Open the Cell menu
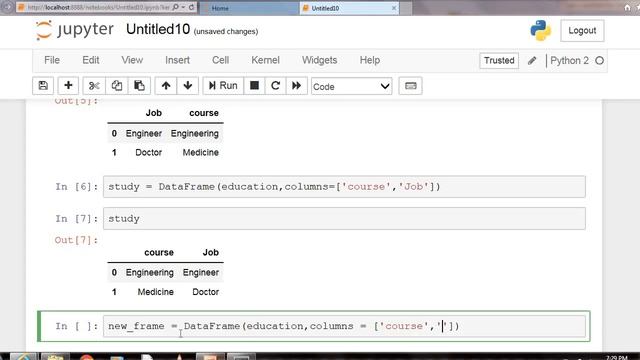The image size is (640, 360). pos(220,60)
